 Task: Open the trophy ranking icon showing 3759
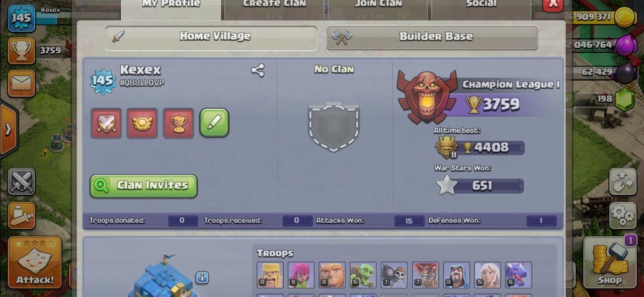tap(22, 50)
